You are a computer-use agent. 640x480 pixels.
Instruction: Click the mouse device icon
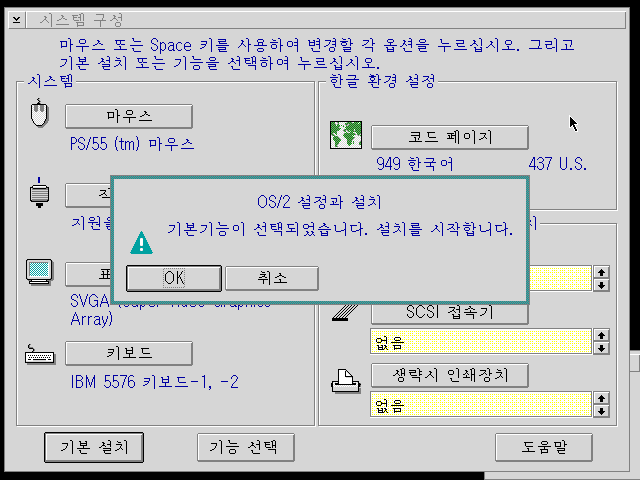pyautogui.click(x=39, y=113)
